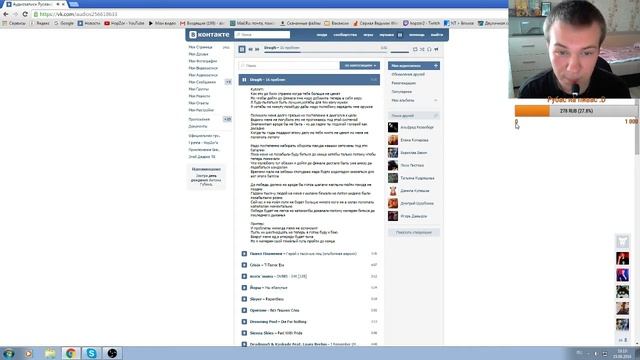Select the "Мои аудиозаписи" tab
This screenshot has height=360, width=640.
pos(413,66)
